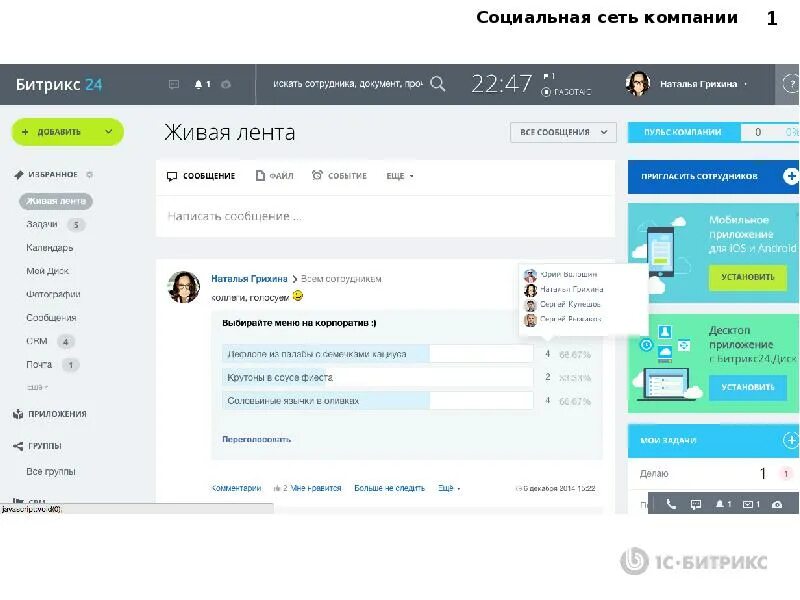This screenshot has height=600, width=800.
Task: Click the cloud icon in bottom bar
Action: tap(777, 504)
